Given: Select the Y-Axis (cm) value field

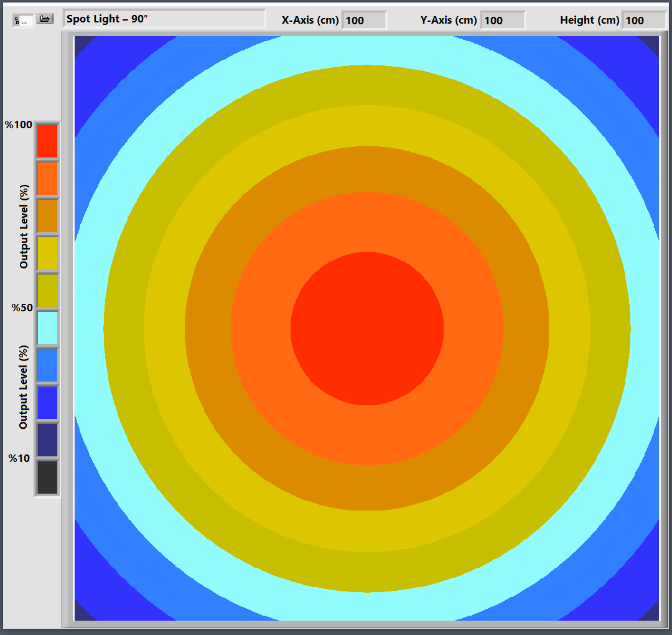Looking at the screenshot, I should 502,21.
